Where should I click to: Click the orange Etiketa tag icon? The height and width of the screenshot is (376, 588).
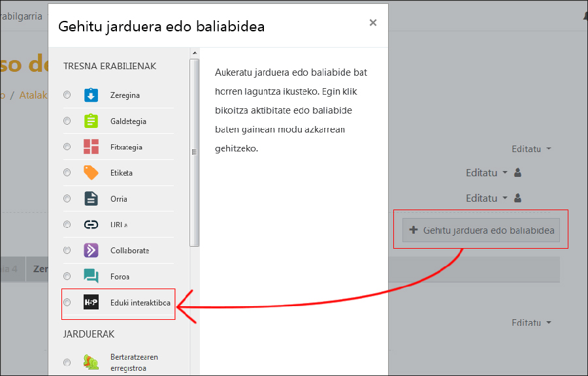coord(91,173)
